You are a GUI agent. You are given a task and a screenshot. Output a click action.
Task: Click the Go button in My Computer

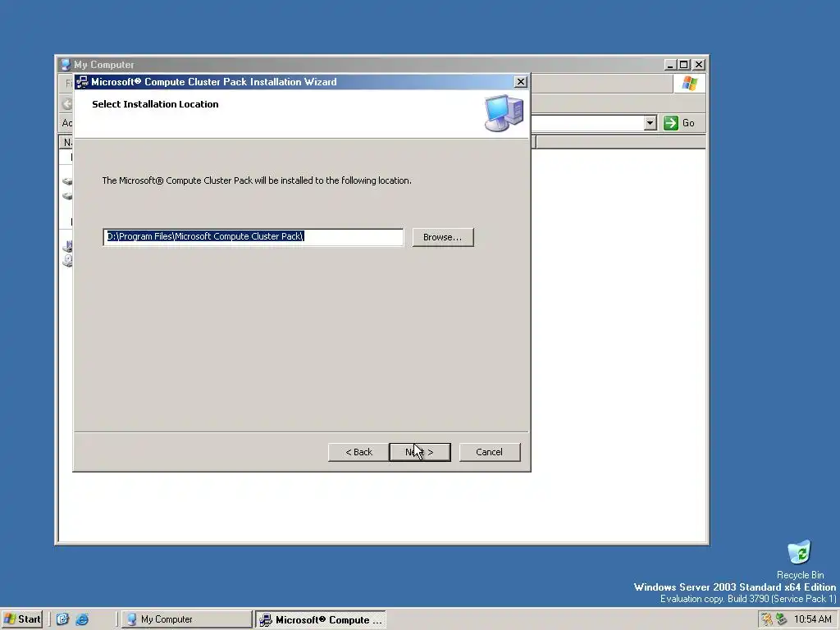(679, 123)
